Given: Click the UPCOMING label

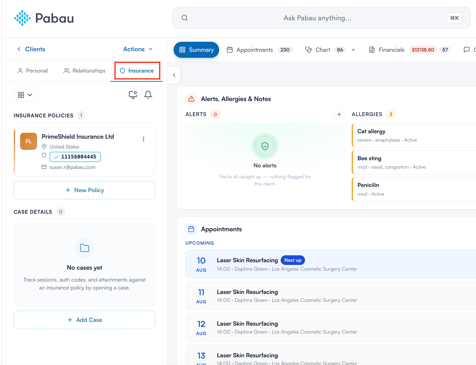Looking at the screenshot, I should point(200,243).
